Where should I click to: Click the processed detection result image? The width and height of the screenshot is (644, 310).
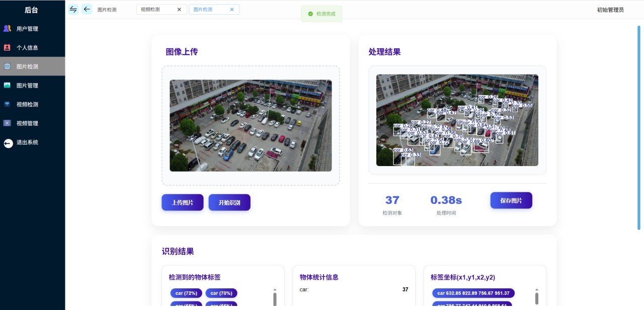pos(457,120)
